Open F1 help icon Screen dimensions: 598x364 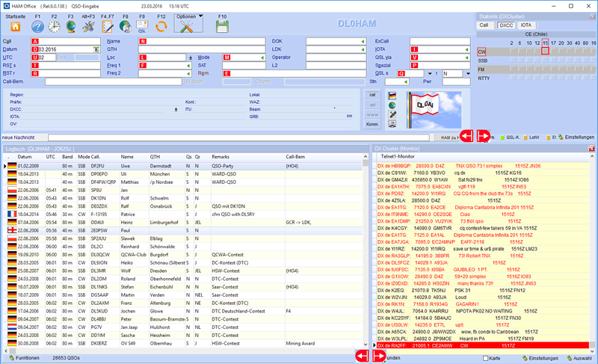click(37, 27)
